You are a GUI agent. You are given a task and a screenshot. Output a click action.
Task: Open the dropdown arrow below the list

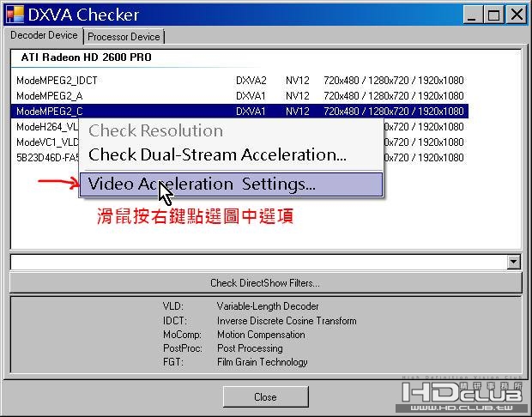tap(514, 262)
